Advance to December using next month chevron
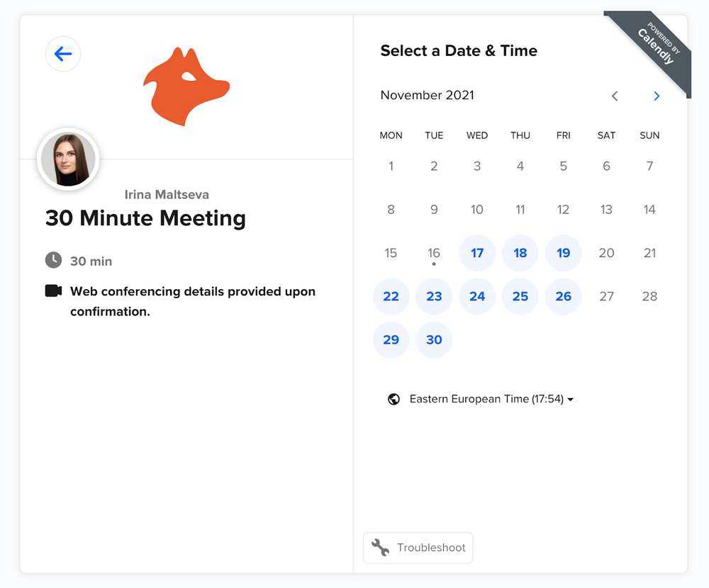 [657, 96]
